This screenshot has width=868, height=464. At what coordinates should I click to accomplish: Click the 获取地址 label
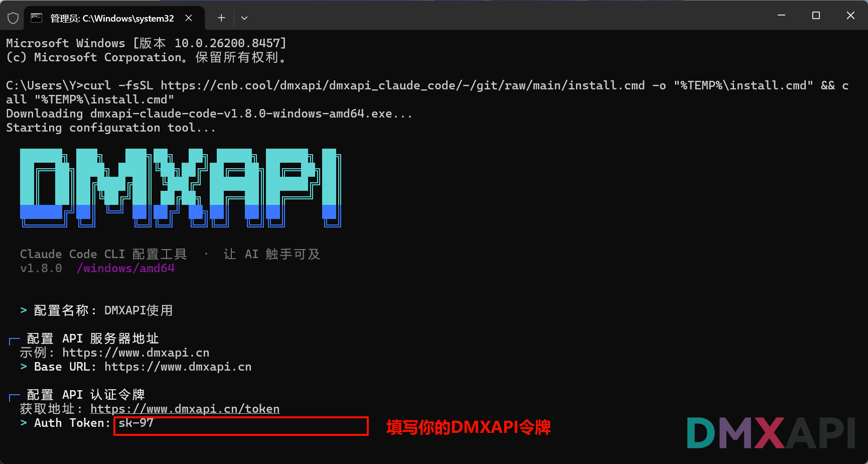click(51, 409)
